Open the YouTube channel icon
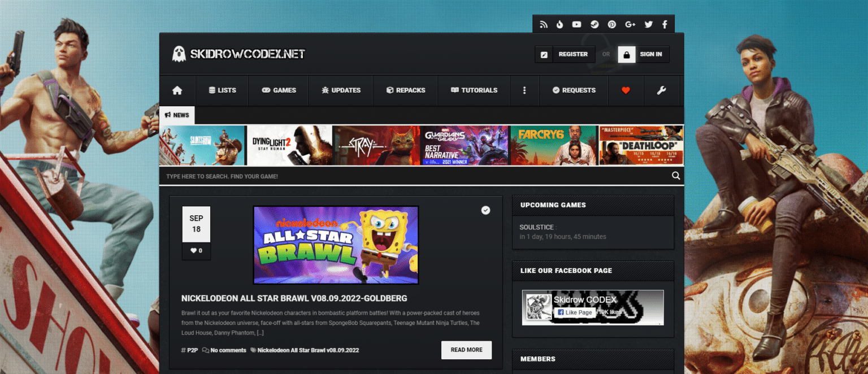Image resolution: width=868 pixels, height=374 pixels. click(x=577, y=24)
